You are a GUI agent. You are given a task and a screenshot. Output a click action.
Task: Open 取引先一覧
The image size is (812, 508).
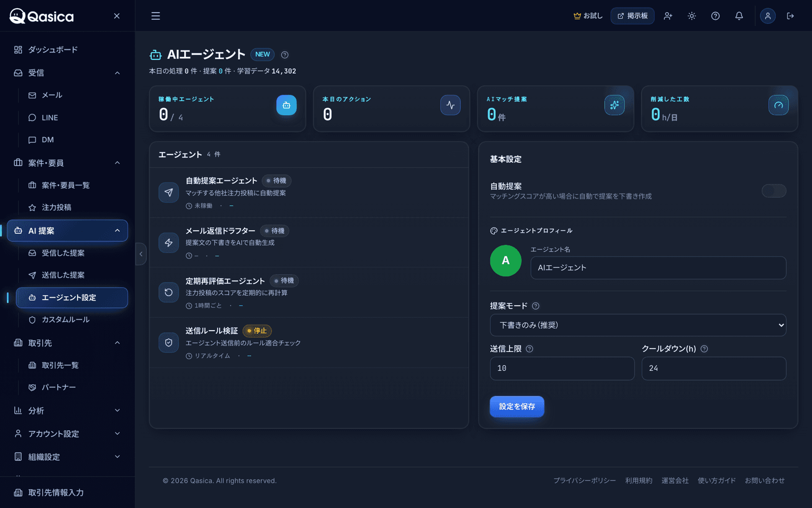[x=72, y=365]
